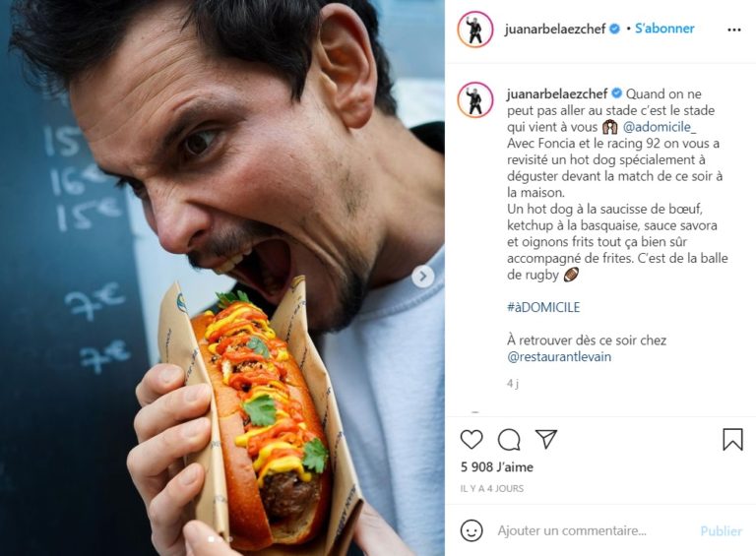Click the Publier button

[721, 531]
